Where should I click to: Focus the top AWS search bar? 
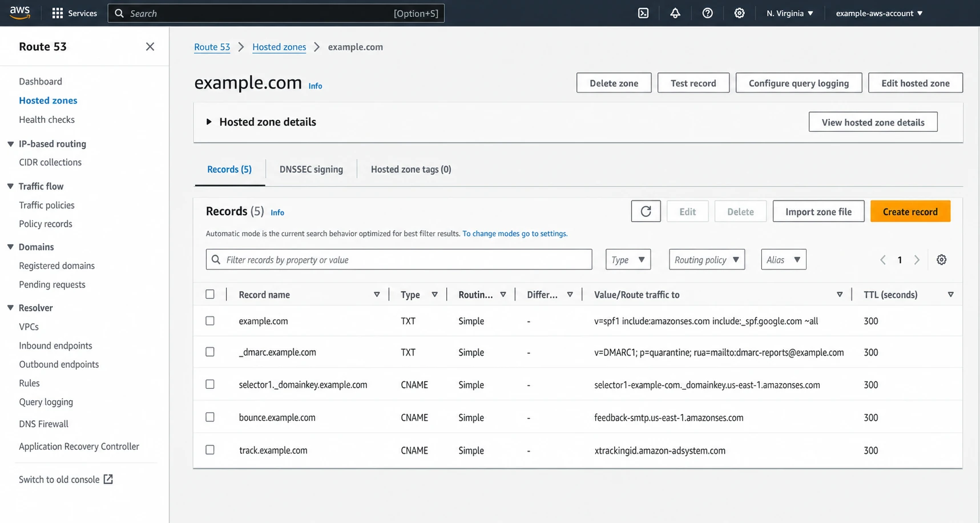click(x=276, y=13)
